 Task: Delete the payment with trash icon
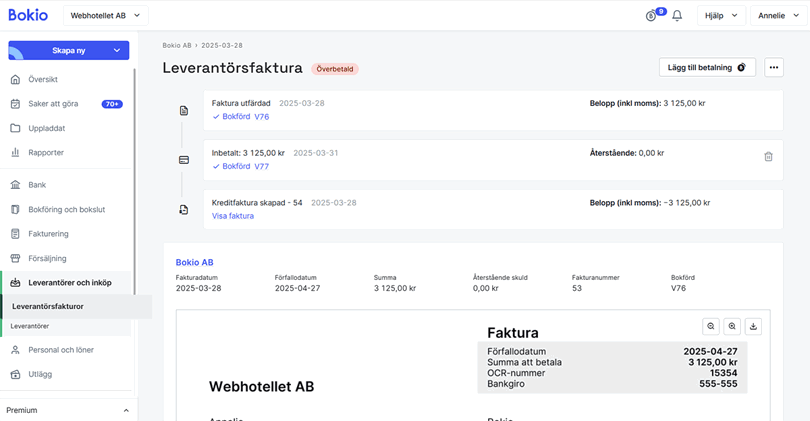coord(768,157)
